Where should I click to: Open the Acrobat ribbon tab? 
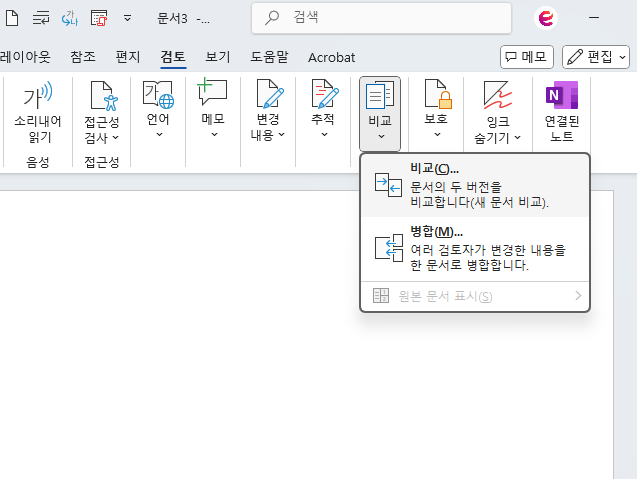point(332,57)
